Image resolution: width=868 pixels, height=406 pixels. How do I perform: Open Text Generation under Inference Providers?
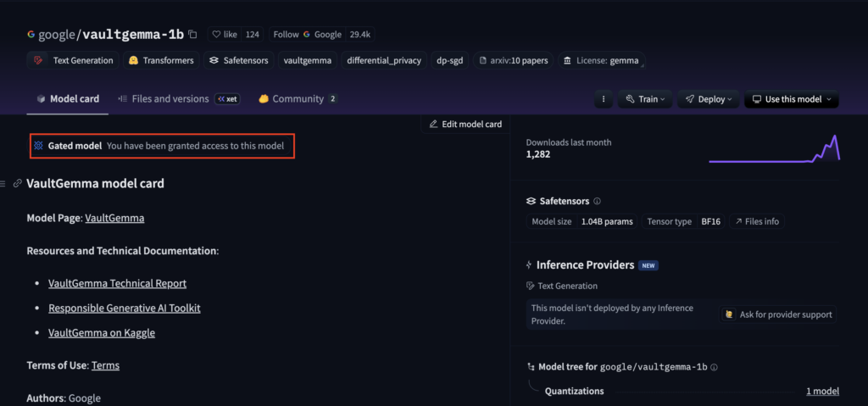(x=562, y=286)
